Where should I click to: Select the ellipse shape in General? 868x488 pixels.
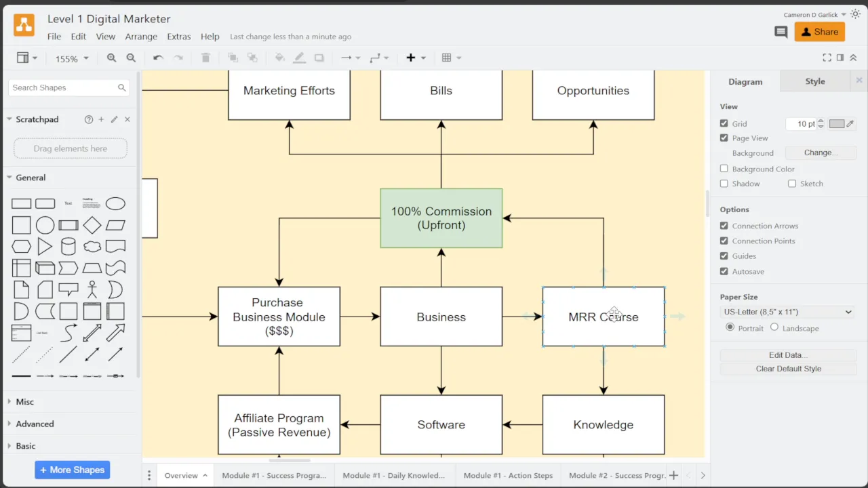pyautogui.click(x=115, y=203)
